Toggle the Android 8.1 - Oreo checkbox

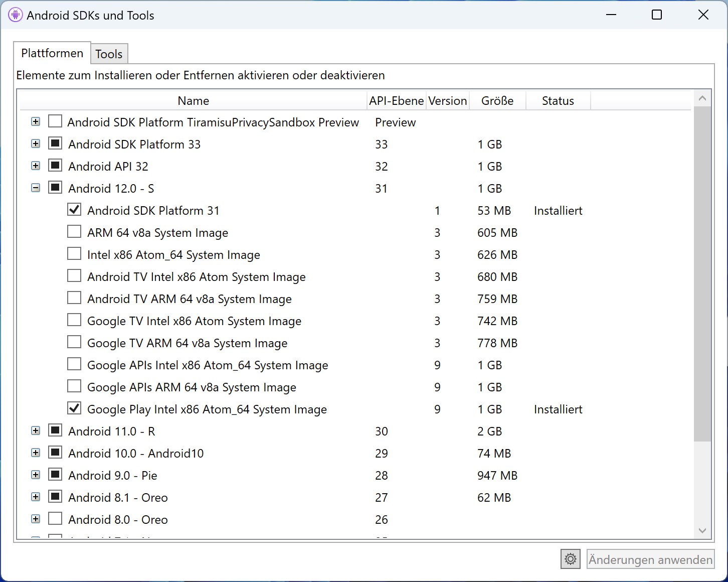click(55, 497)
